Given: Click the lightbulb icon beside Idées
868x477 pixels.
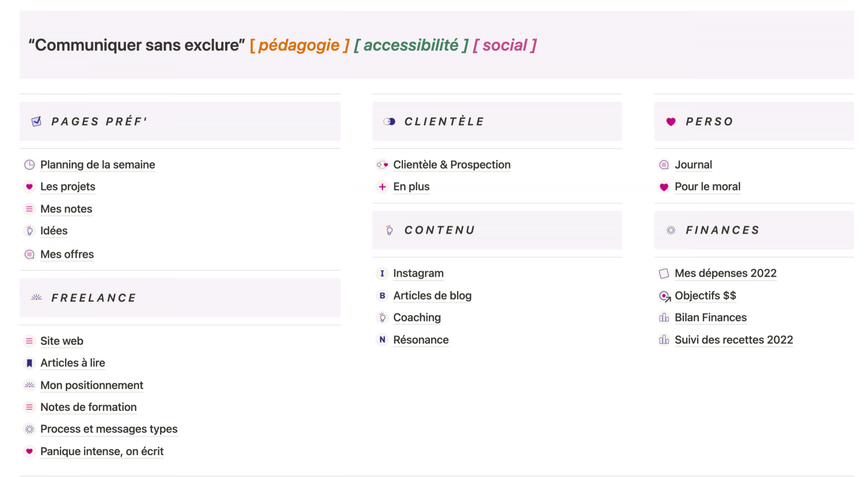Looking at the screenshot, I should coord(29,231).
